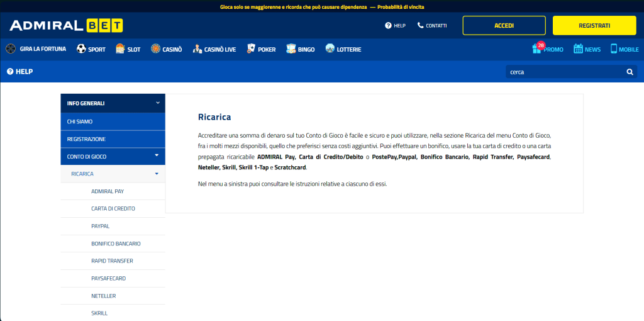Click the Gira la Fortuna wheel icon
Screen dimensions: 644x321
coord(11,49)
